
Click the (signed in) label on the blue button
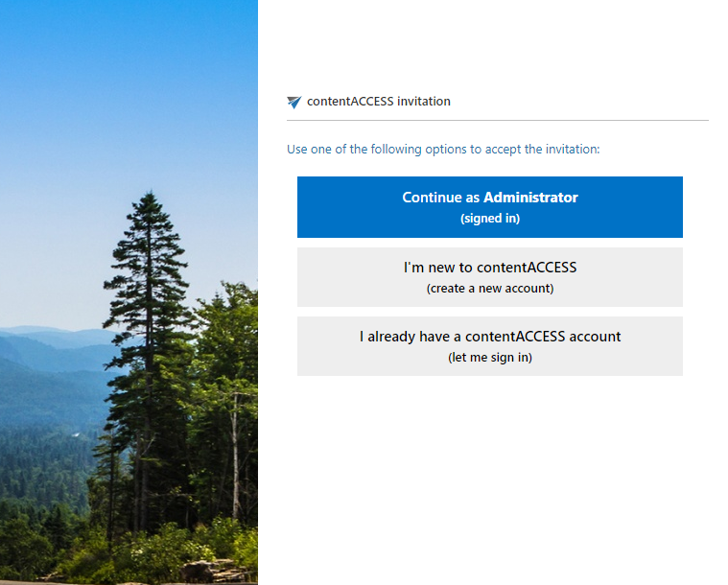[490, 219]
